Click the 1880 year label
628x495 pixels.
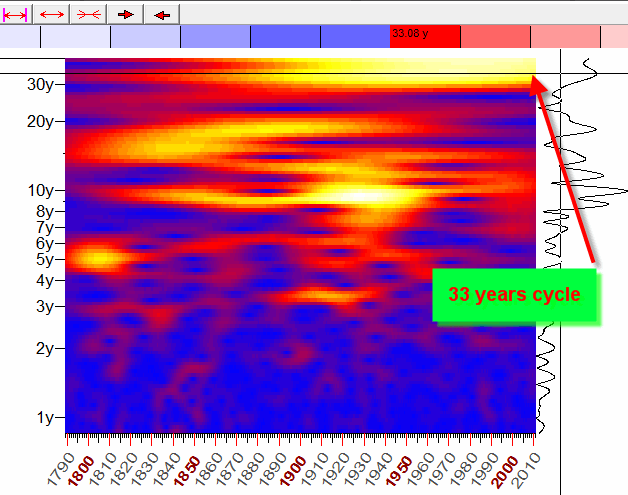252,469
